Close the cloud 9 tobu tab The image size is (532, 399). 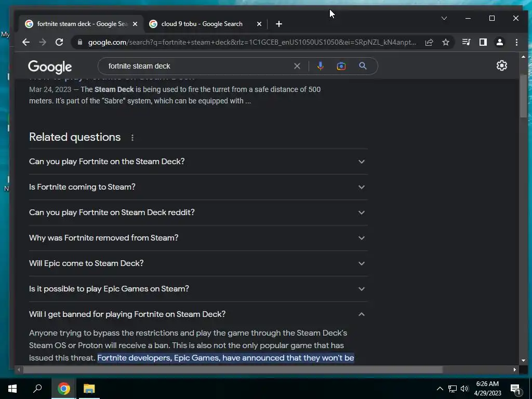tap(259, 24)
